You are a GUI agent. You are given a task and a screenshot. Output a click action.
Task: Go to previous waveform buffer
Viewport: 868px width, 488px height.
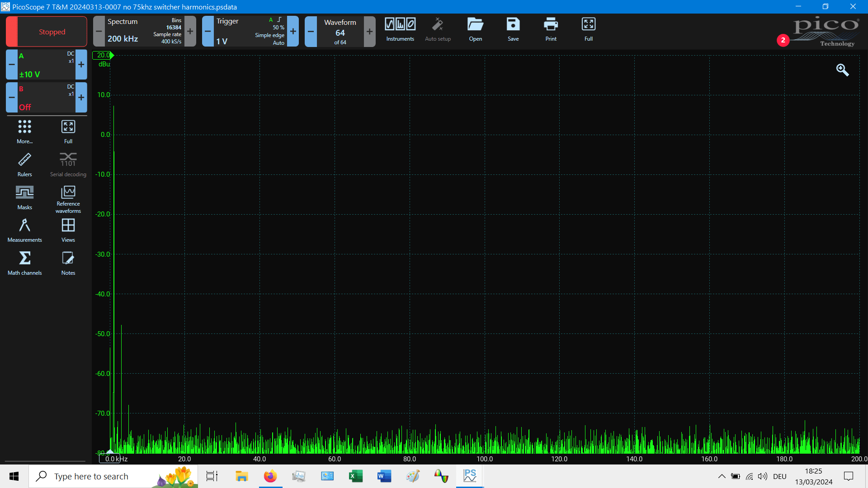[311, 31]
